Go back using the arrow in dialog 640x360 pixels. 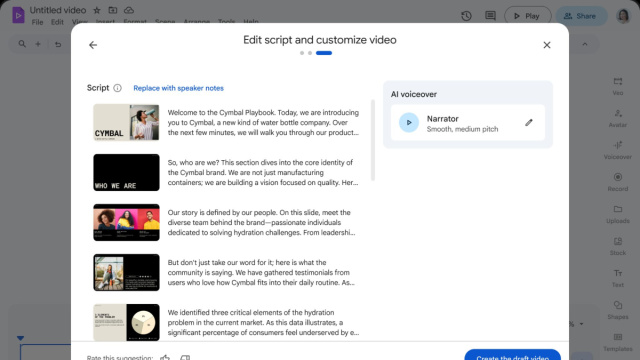[x=93, y=45]
